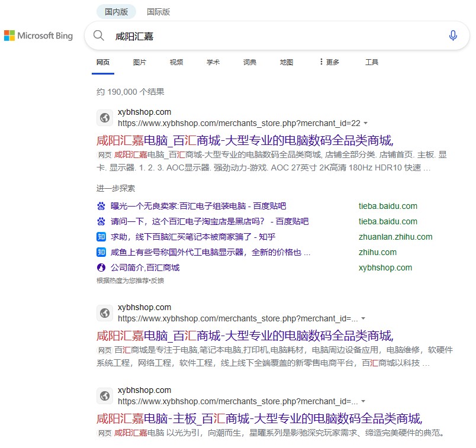The width and height of the screenshot is (476, 448).
Task: Open the 工具 options
Action: pyautogui.click(x=372, y=62)
